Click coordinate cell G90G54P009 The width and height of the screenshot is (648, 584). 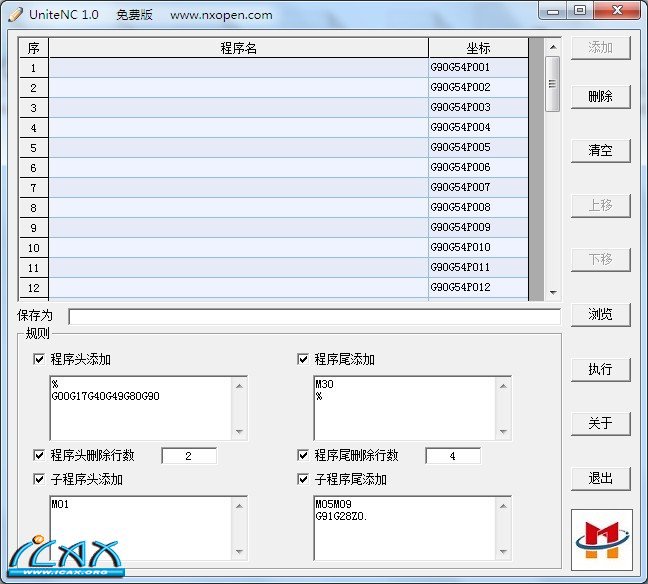pos(479,227)
